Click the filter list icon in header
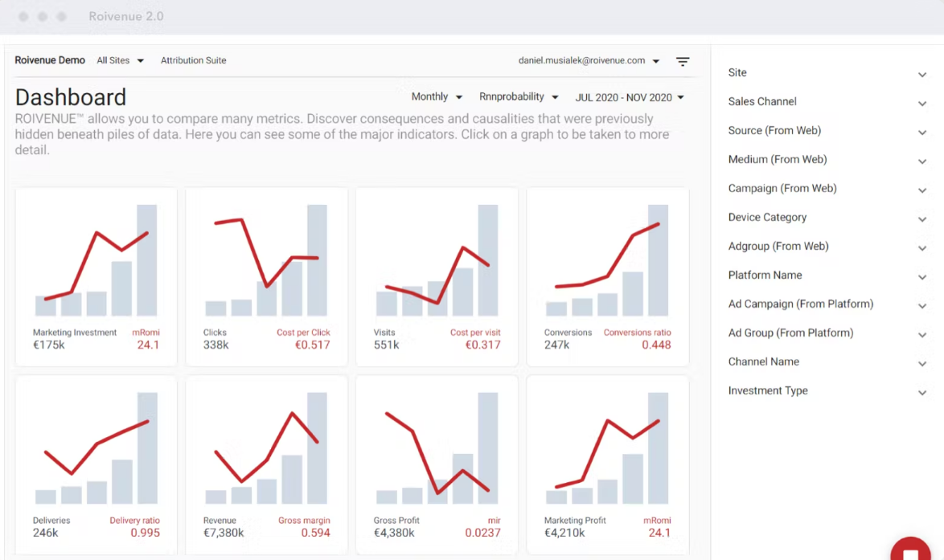Screen dimensions: 944x560 [683, 61]
